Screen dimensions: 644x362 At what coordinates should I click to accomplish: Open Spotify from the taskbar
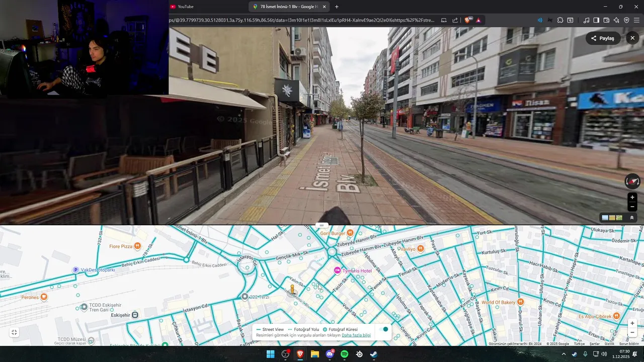344,354
